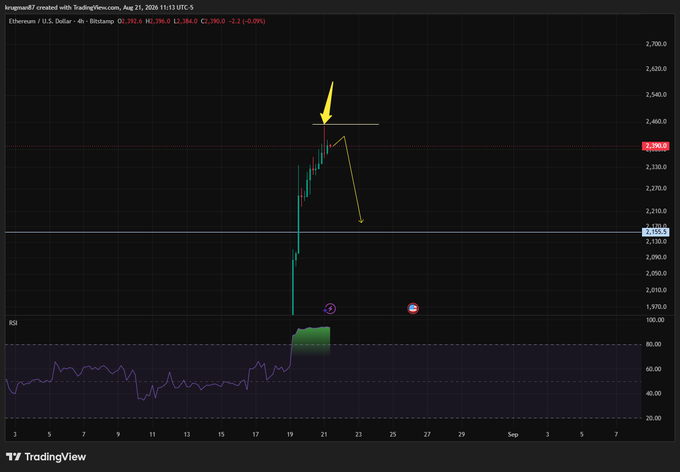680x472 pixels.
Task: Click the date label 29 on time axis
Action: point(461,434)
